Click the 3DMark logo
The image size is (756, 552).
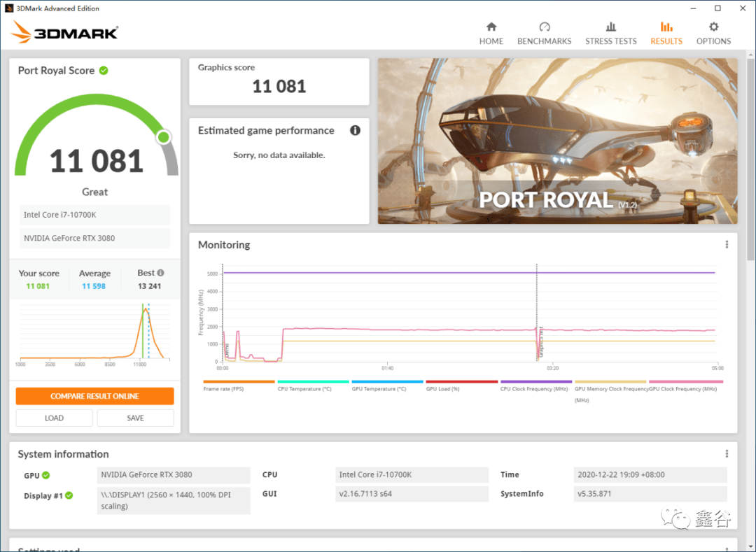click(64, 32)
